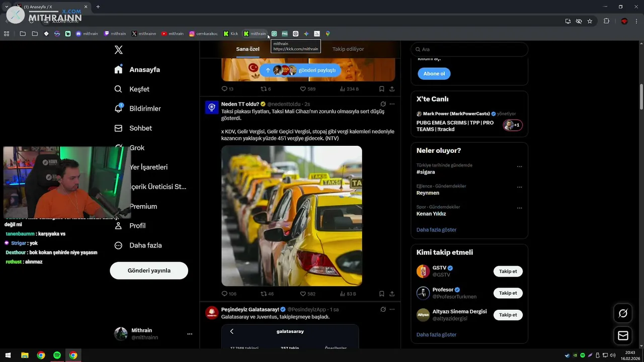Viewport: 644px width, 362px height.
Task: Follow GSTV with Takip et
Action: tap(508, 271)
